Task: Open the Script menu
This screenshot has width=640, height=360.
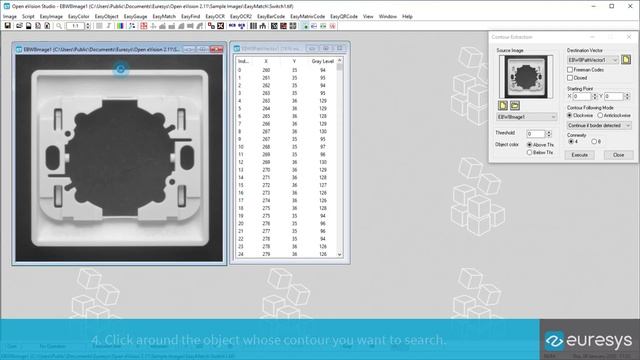Action: coord(28,16)
